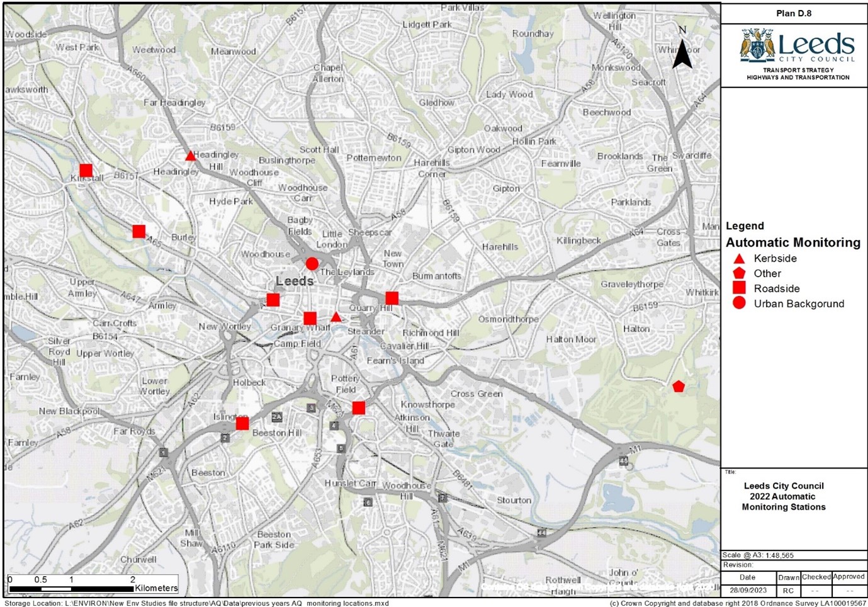868x607 pixels.
Task: Click the 'Storage Location' file path text
Action: (x=196, y=603)
